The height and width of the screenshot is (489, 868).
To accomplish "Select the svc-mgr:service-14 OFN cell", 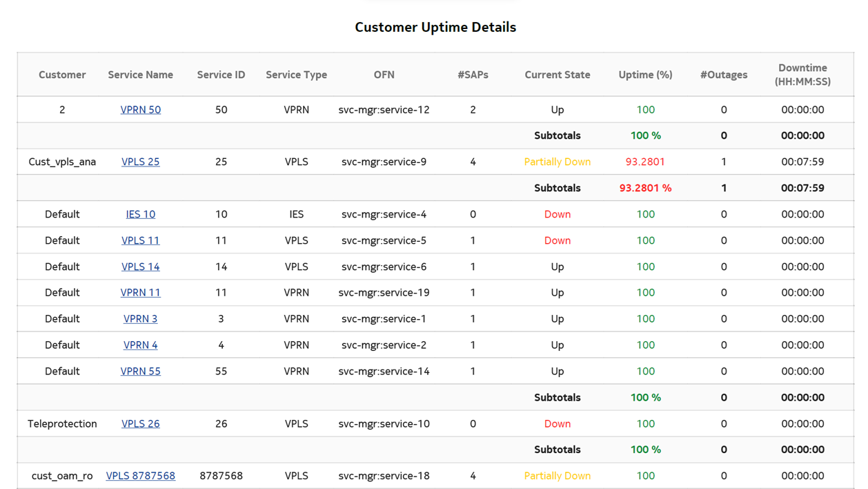I will [384, 372].
